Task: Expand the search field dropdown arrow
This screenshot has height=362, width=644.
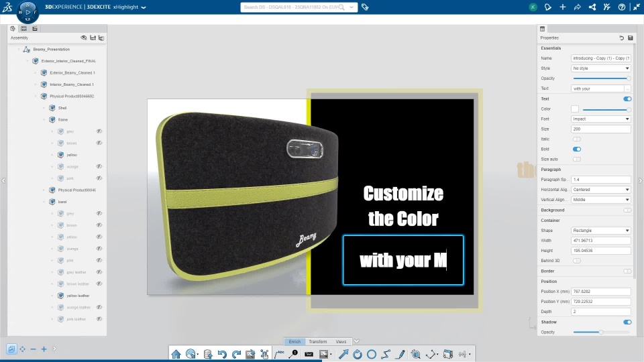Action: 352,7
